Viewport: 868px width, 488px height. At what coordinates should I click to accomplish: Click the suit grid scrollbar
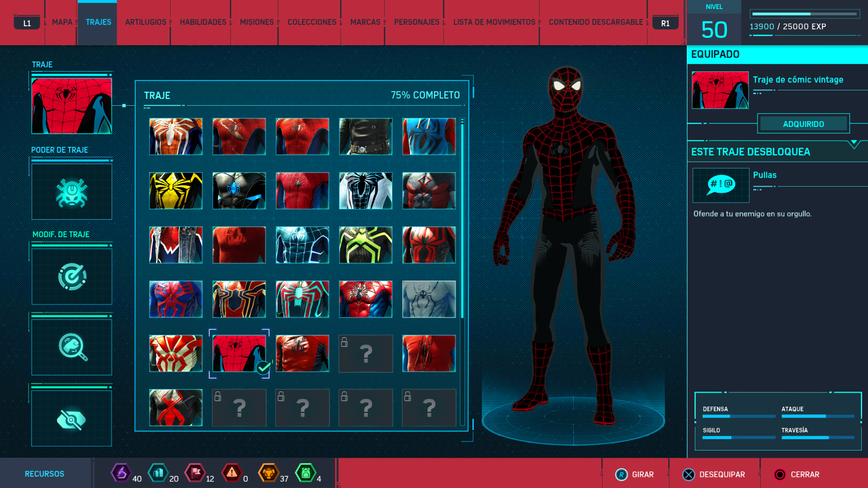pos(462,271)
